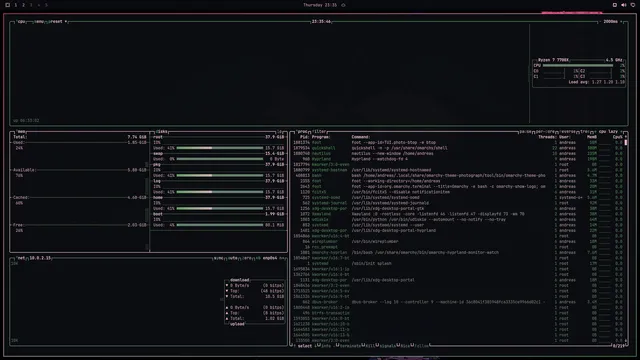Viewport: 640px width, 360px height.
Task: Toggle net sync scaling option
Action: click(219, 258)
